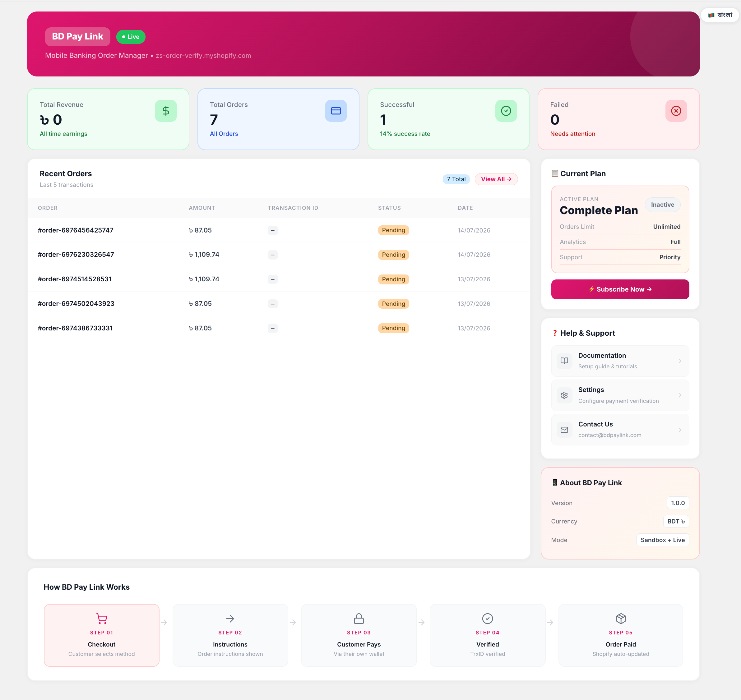Click the red X Failed icon
The width and height of the screenshot is (741, 700).
pyautogui.click(x=676, y=111)
